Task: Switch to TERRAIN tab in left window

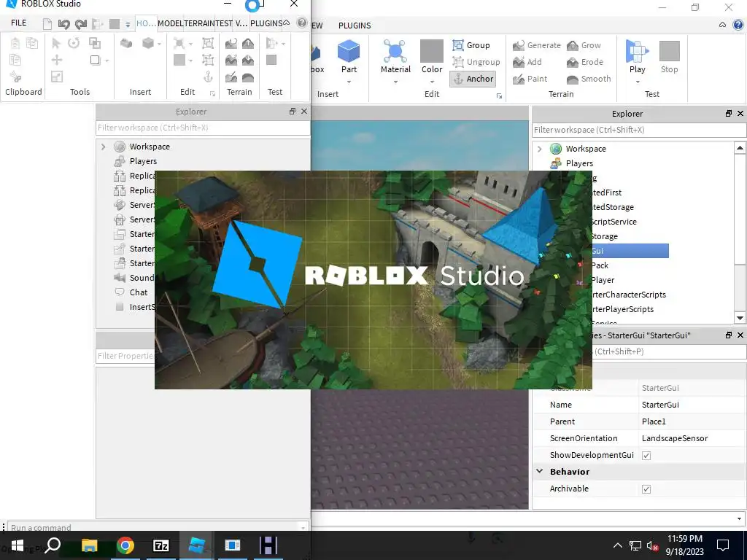Action: pos(199,23)
